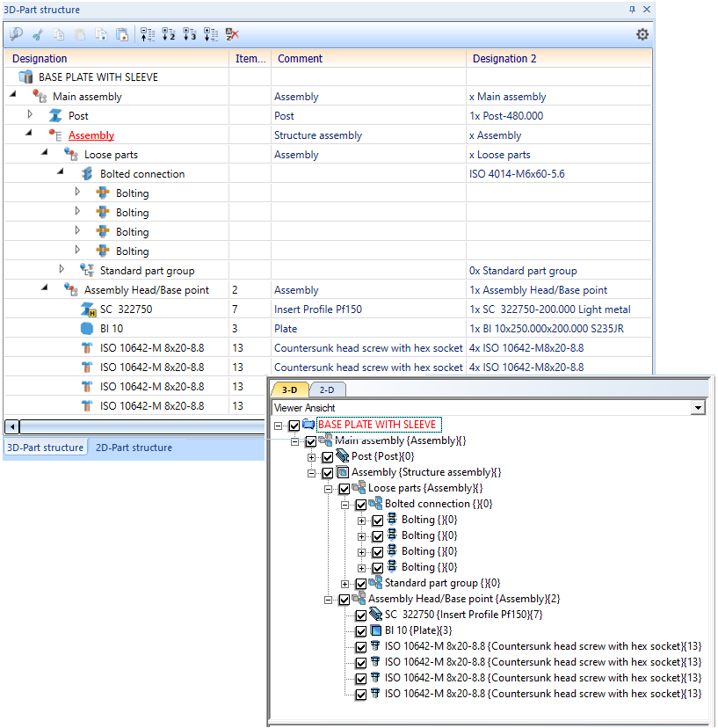718x728 pixels.
Task: Click the find/search icon in the toolbar
Action: click(16, 35)
